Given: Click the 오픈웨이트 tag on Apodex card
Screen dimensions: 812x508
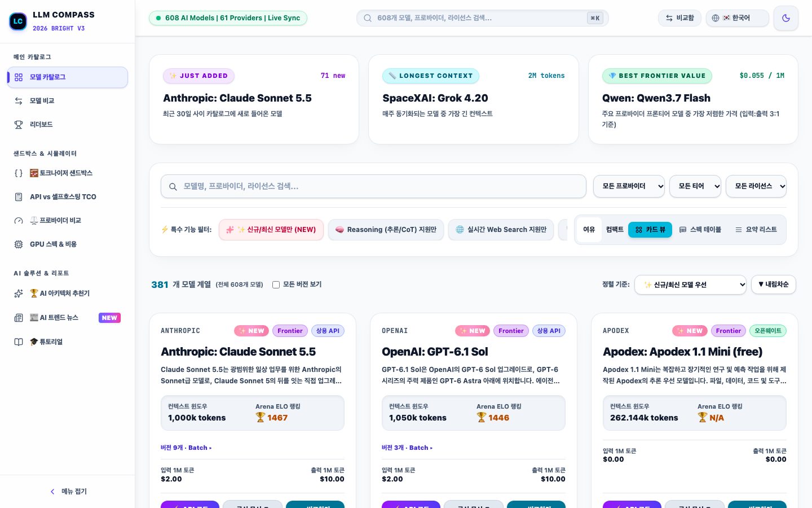Looking at the screenshot, I should tap(768, 331).
